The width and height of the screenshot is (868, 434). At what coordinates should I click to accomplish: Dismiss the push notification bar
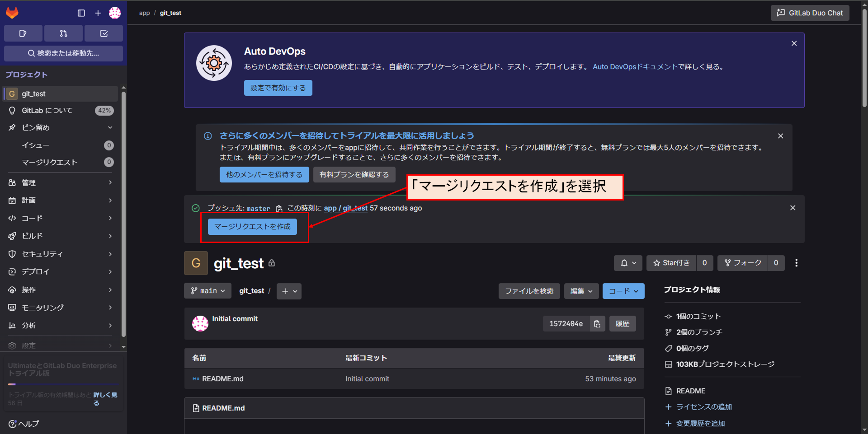click(793, 208)
